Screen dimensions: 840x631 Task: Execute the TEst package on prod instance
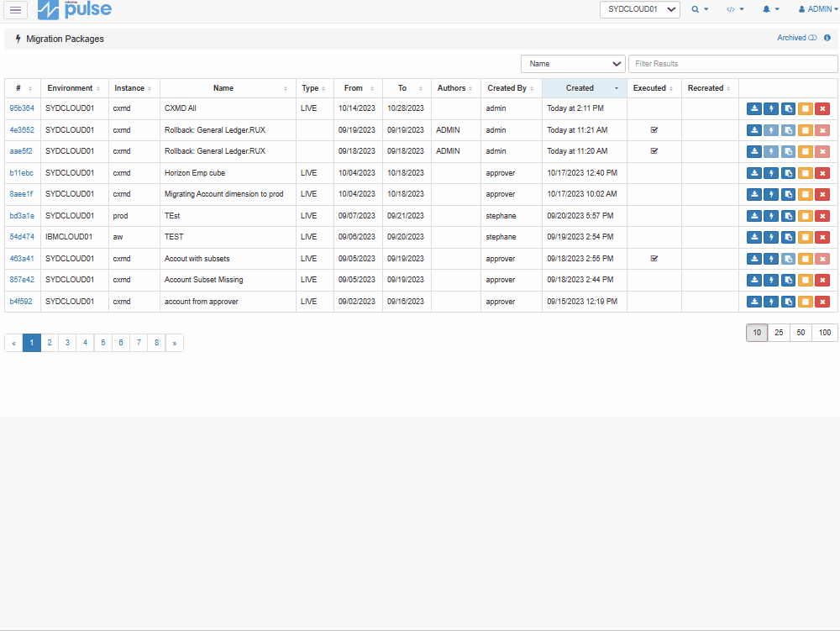click(771, 216)
